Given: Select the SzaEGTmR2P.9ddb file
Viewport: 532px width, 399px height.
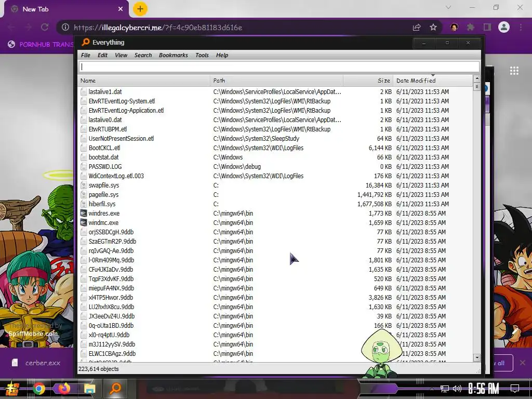Looking at the screenshot, I should pos(112,241).
